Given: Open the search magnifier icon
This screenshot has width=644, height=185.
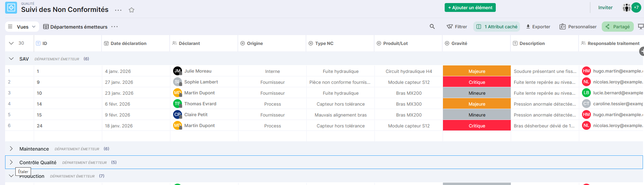Looking at the screenshot, I should (x=432, y=27).
